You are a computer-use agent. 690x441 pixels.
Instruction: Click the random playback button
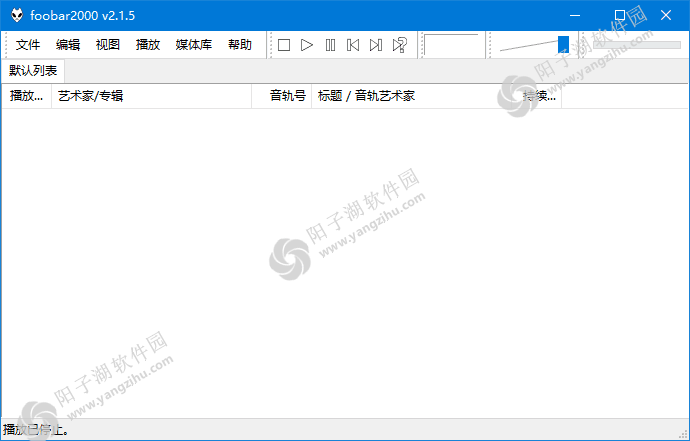(400, 45)
